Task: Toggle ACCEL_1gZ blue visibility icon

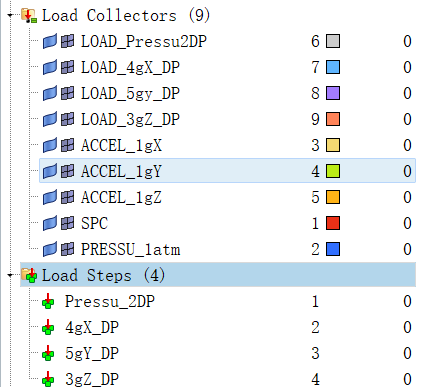Action: (50, 197)
